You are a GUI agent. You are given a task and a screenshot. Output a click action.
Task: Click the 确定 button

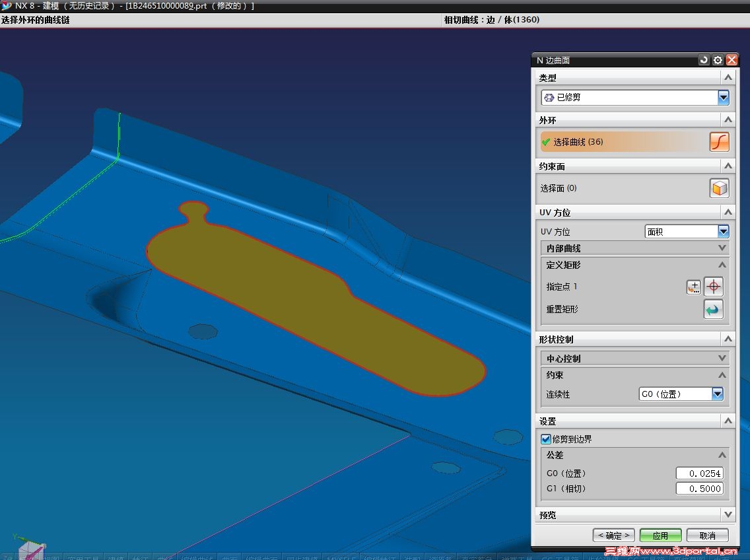(x=614, y=536)
